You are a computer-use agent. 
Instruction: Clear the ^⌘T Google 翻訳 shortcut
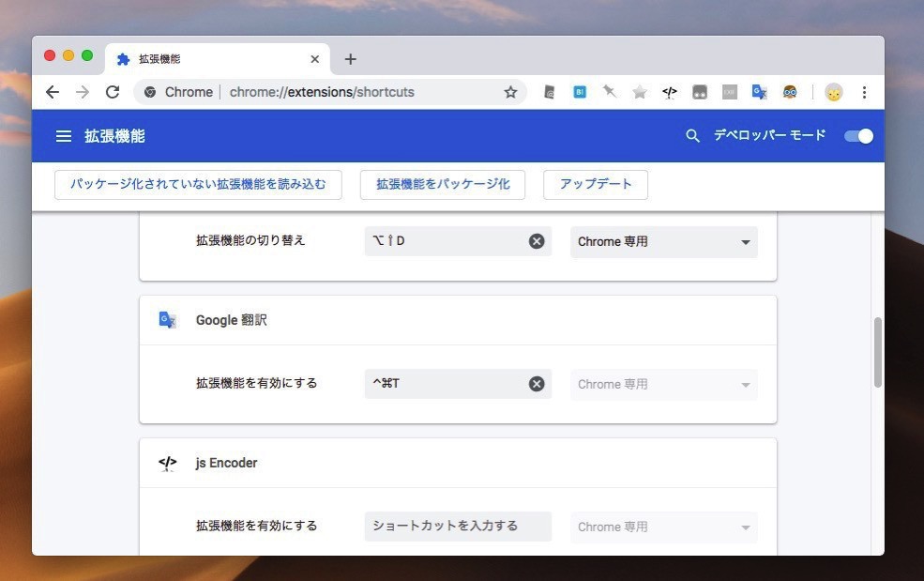[x=537, y=384]
